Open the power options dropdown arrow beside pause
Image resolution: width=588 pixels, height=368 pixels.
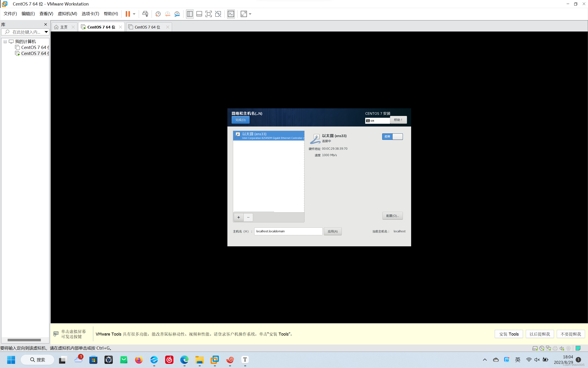pyautogui.click(x=134, y=14)
